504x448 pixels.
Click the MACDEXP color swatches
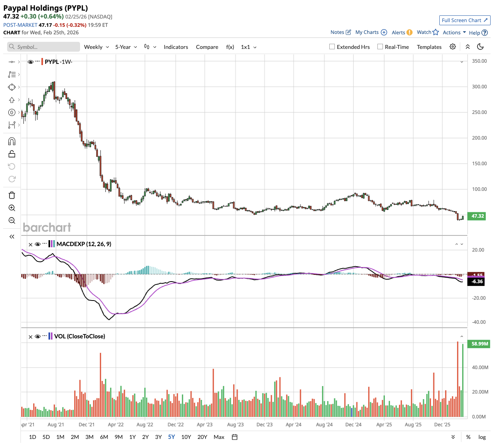tap(52, 244)
